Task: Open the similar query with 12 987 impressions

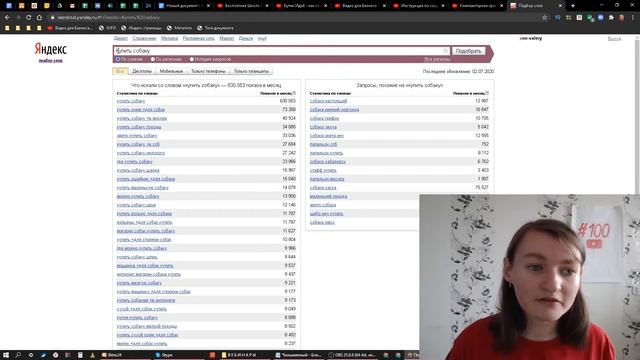Action: tap(328, 101)
